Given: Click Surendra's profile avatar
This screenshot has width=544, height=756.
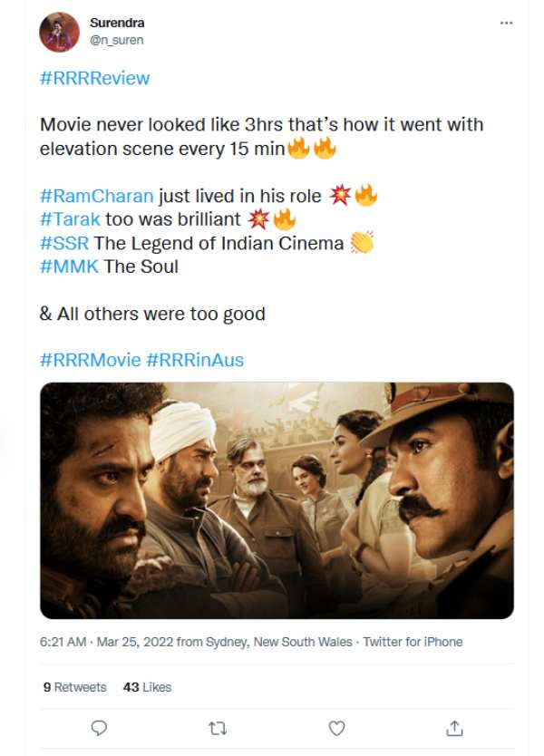Looking at the screenshot, I should click(59, 33).
